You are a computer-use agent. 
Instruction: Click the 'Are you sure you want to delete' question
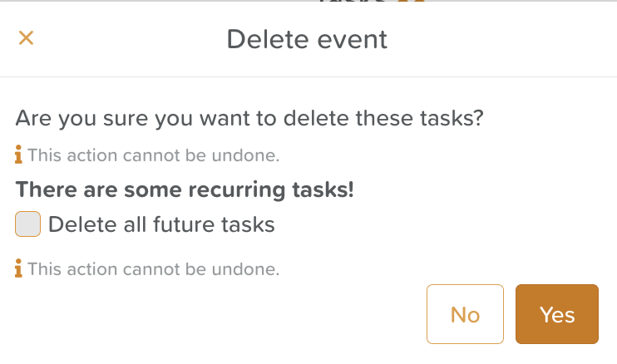pos(249,118)
